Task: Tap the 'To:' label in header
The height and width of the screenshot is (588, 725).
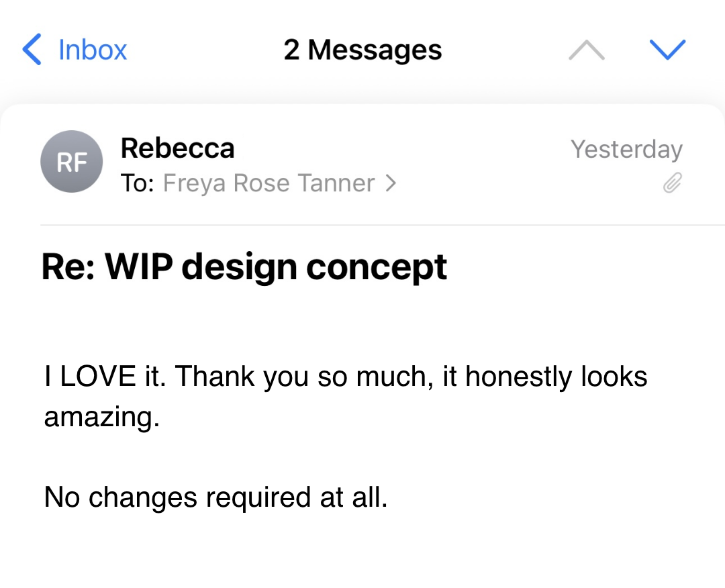Action: [x=138, y=183]
